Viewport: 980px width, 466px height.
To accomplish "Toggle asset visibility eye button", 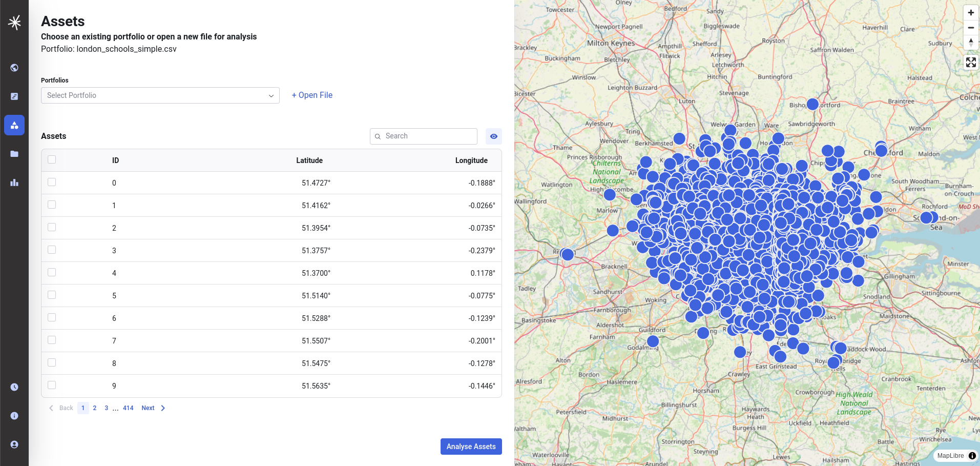I will click(x=494, y=136).
